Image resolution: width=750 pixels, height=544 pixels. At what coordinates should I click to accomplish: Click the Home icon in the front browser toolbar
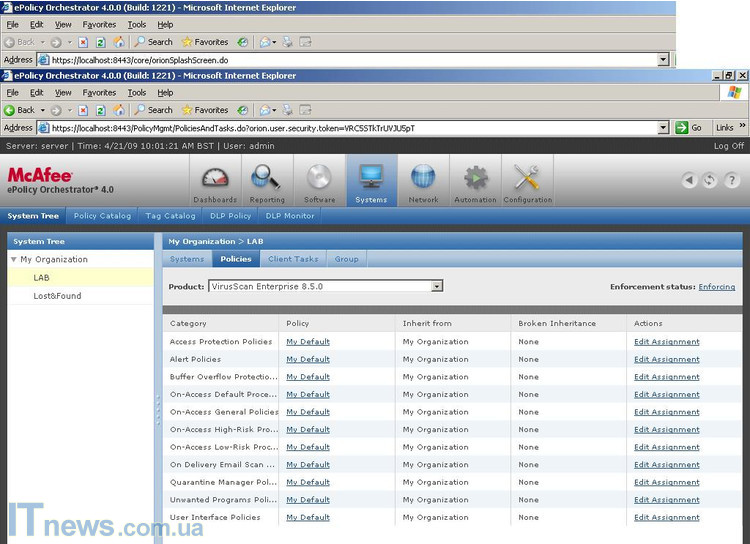[119, 110]
